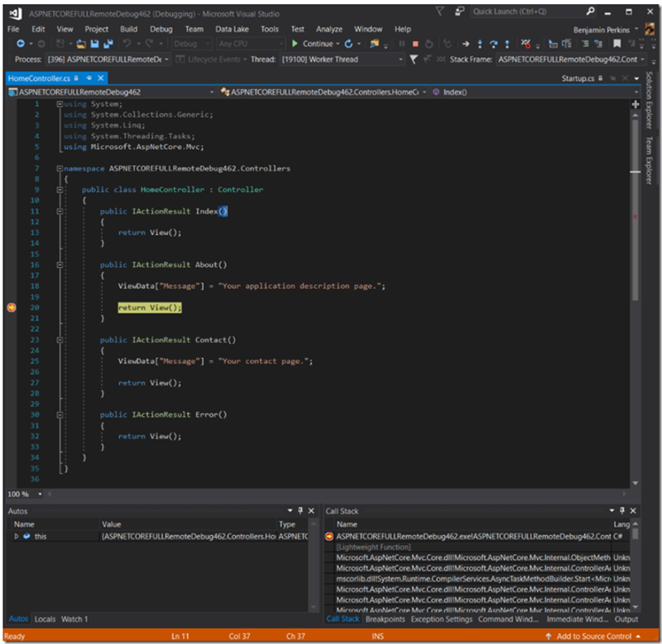Pin the HomeController.cs tab
The height and width of the screenshot is (644, 662).
point(89,78)
